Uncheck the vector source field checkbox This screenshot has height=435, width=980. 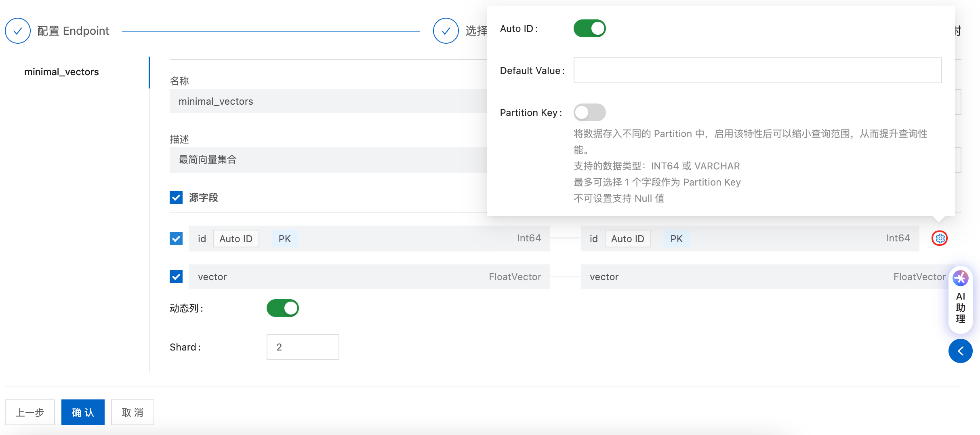click(176, 277)
